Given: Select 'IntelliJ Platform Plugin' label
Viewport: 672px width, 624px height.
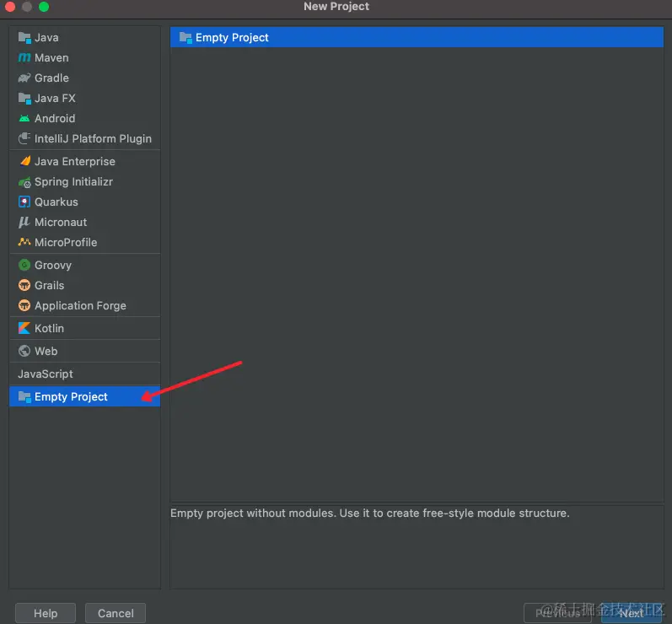Looking at the screenshot, I should (93, 138).
